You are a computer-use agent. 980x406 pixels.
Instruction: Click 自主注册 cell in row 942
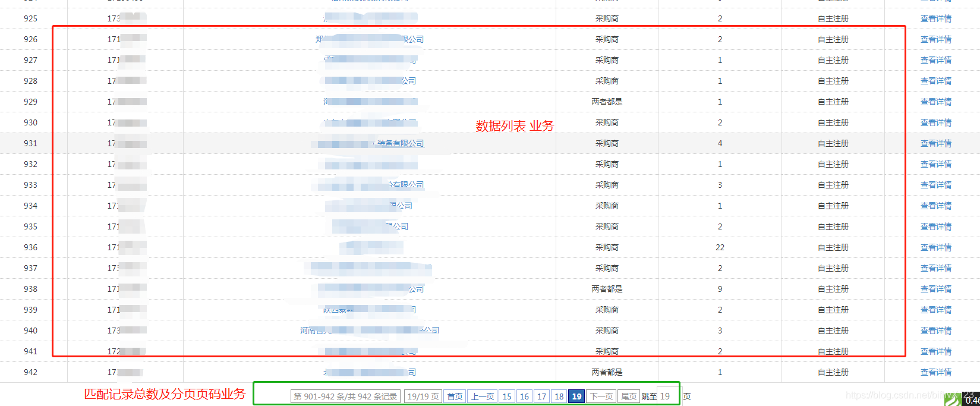(833, 372)
